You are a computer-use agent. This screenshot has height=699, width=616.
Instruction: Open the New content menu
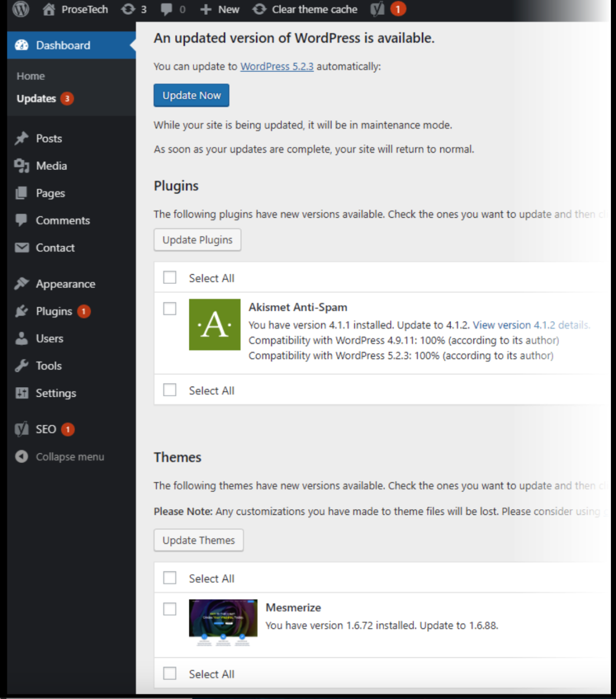click(220, 10)
